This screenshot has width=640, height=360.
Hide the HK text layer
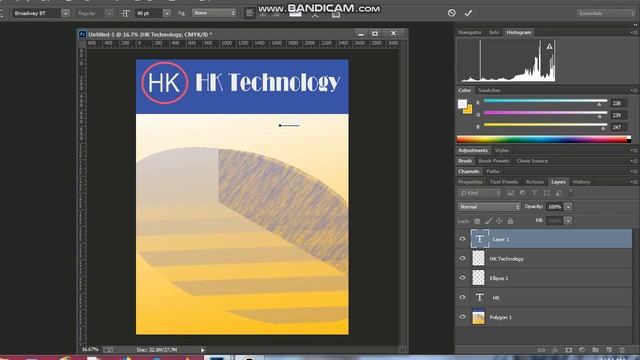coord(462,298)
